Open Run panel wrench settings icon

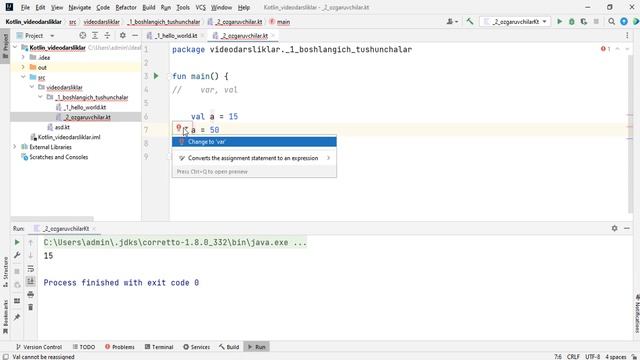[x=17, y=255]
